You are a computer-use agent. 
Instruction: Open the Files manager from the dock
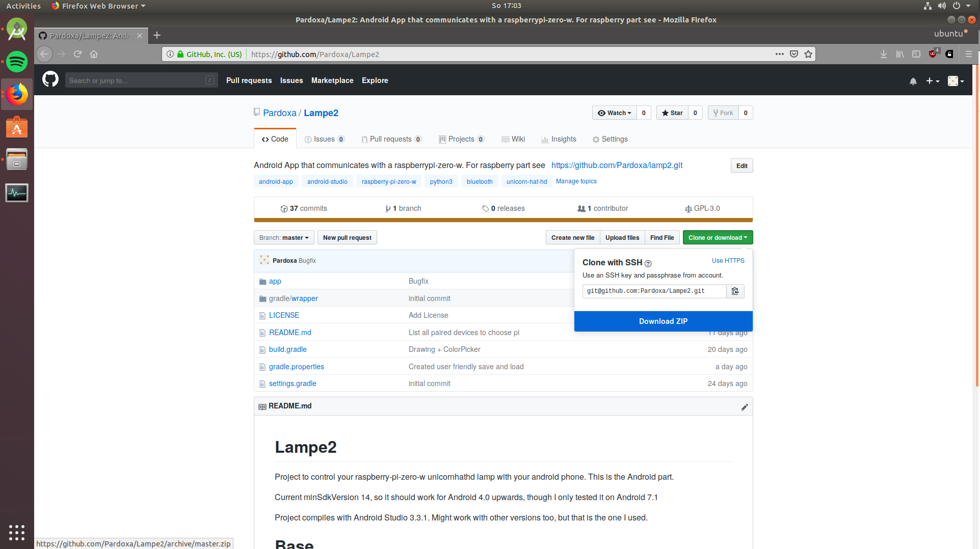tap(17, 160)
